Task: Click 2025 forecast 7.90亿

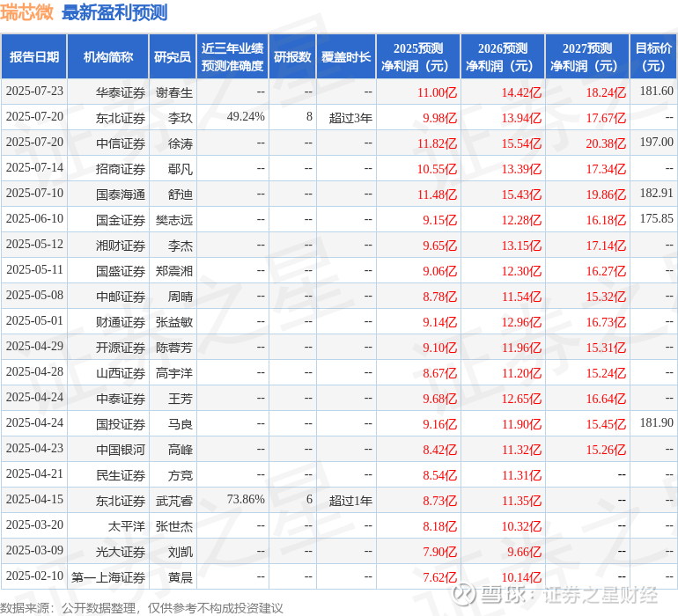Action: point(439,552)
